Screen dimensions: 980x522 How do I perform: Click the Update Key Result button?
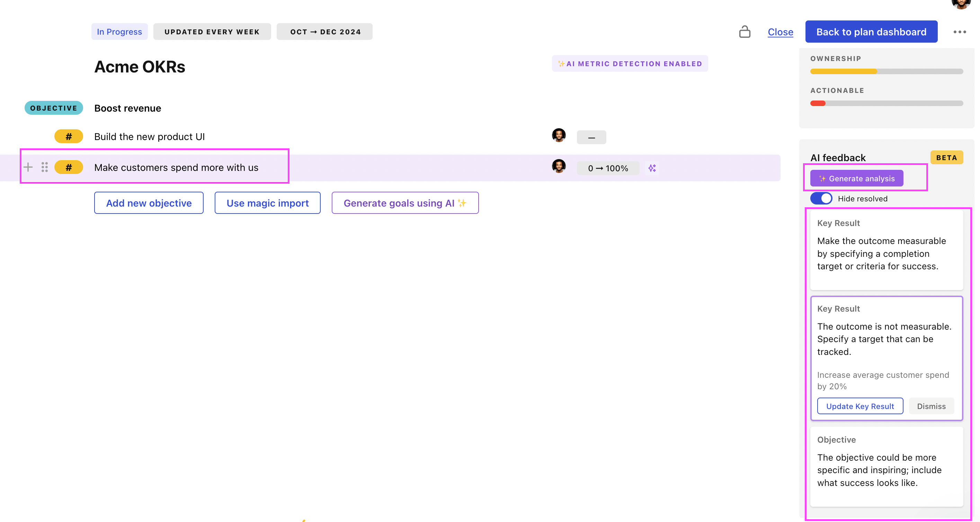860,406
